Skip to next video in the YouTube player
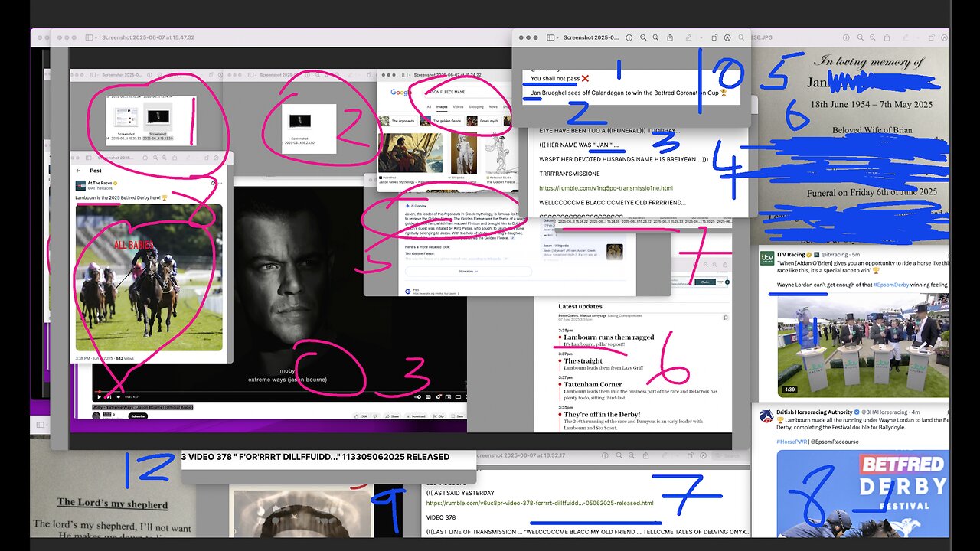Viewport: 980px width, 551px height. pos(109,397)
